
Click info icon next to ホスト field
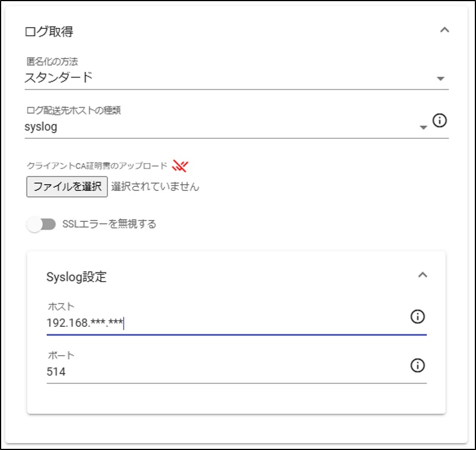pos(418,317)
